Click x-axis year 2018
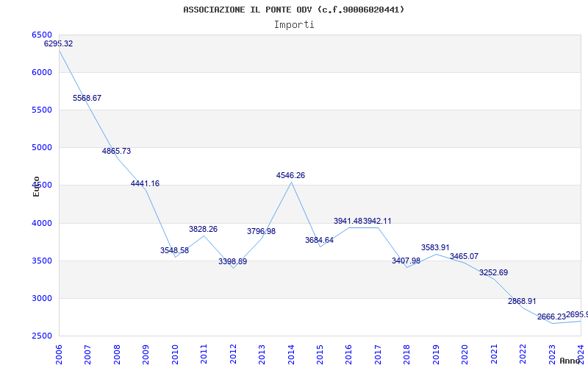 (x=406, y=354)
